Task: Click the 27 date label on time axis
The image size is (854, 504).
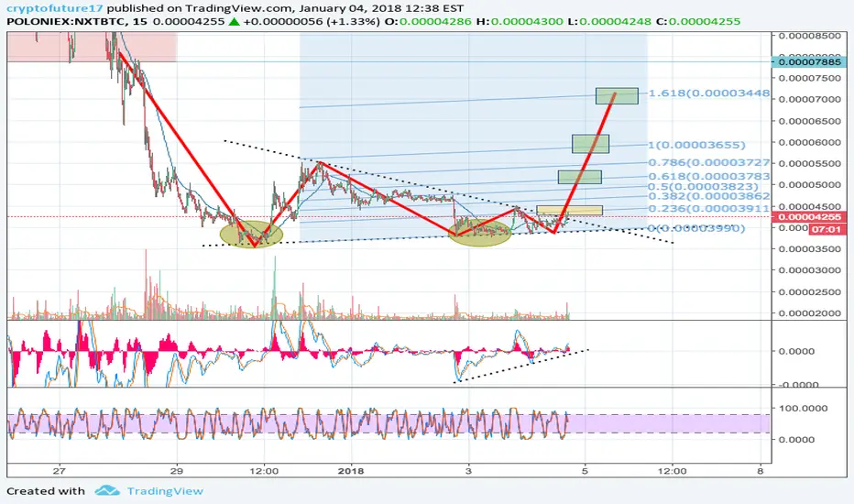Action: 60,471
